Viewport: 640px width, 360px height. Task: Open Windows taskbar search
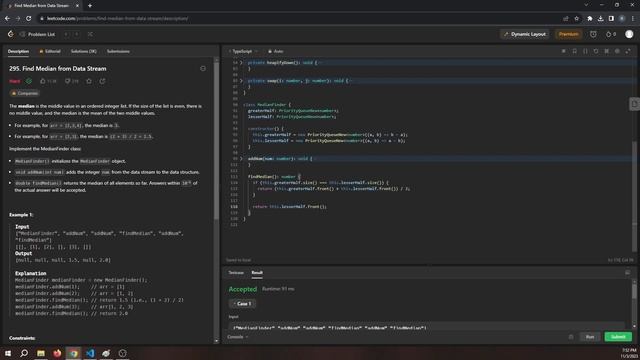click(x=24, y=353)
